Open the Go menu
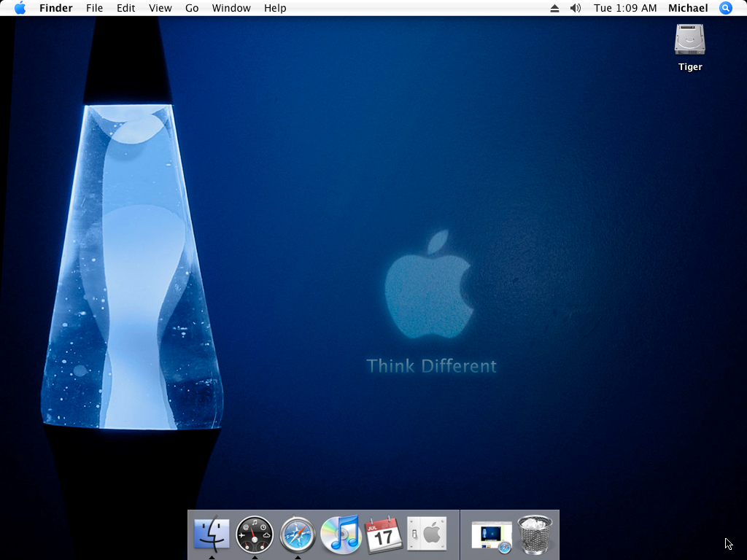The image size is (747, 560). tap(192, 8)
